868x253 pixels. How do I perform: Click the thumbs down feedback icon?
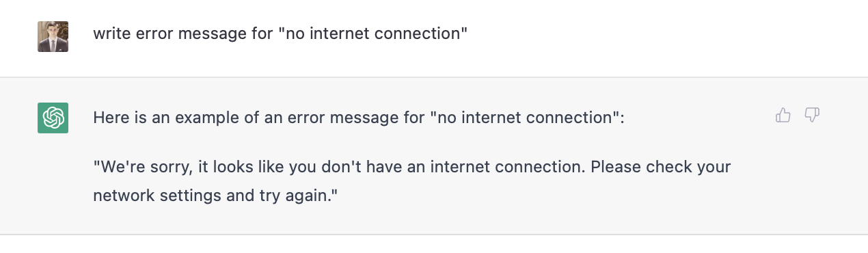point(812,116)
